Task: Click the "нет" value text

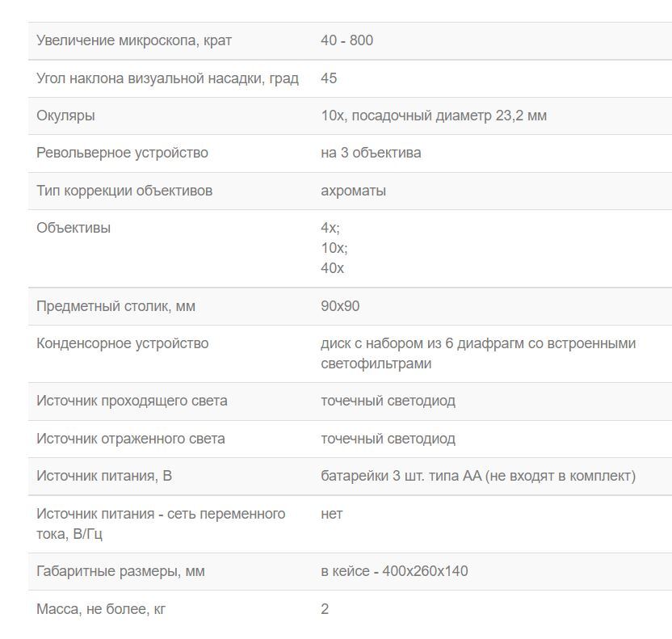Action: pyautogui.click(x=331, y=514)
